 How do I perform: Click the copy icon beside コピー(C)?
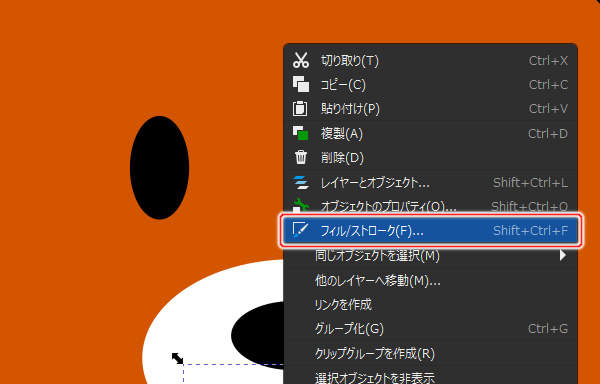[301, 85]
